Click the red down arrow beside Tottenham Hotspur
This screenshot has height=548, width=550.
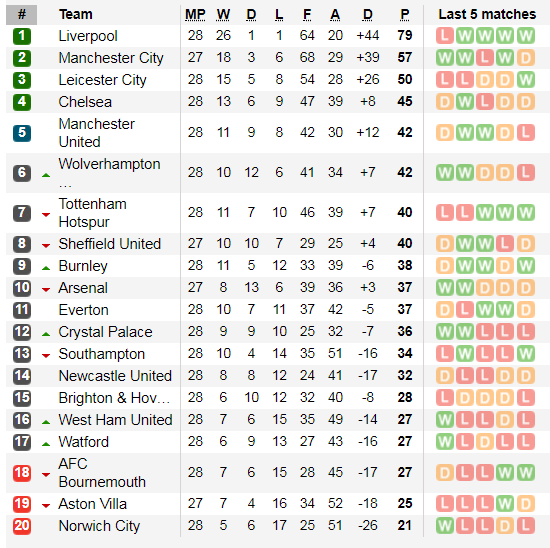click(46, 214)
